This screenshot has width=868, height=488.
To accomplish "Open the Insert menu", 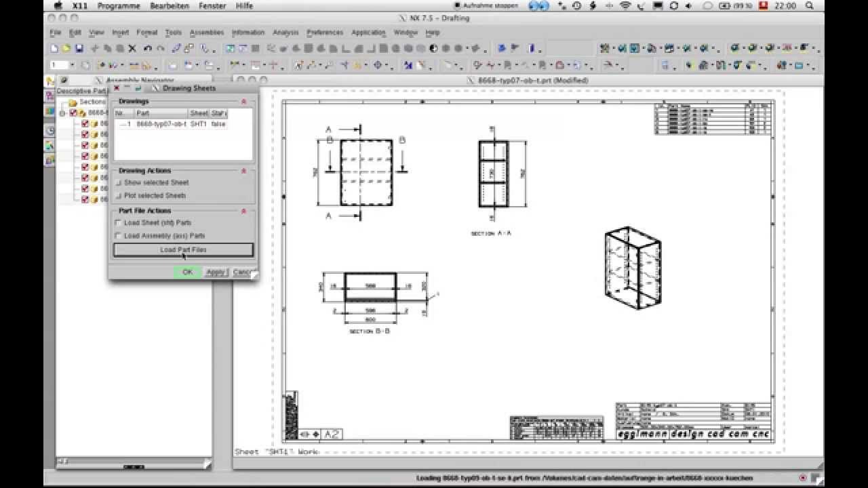I will 120,33.
